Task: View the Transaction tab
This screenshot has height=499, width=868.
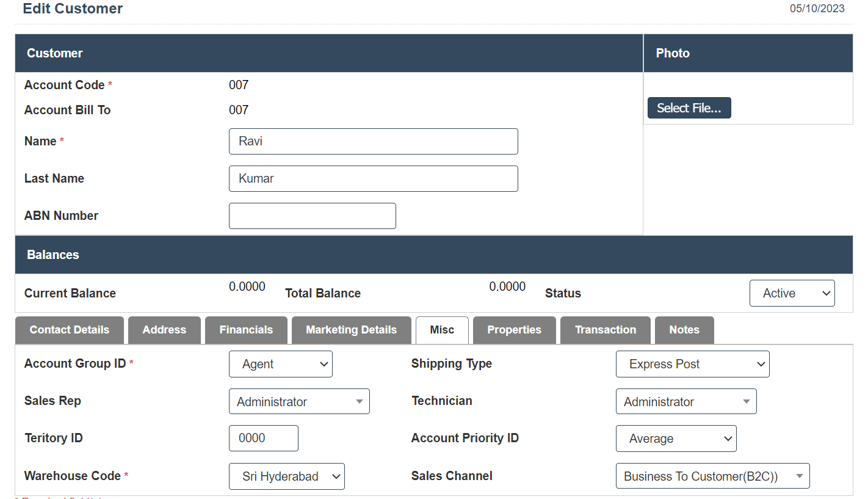Action: (x=605, y=330)
